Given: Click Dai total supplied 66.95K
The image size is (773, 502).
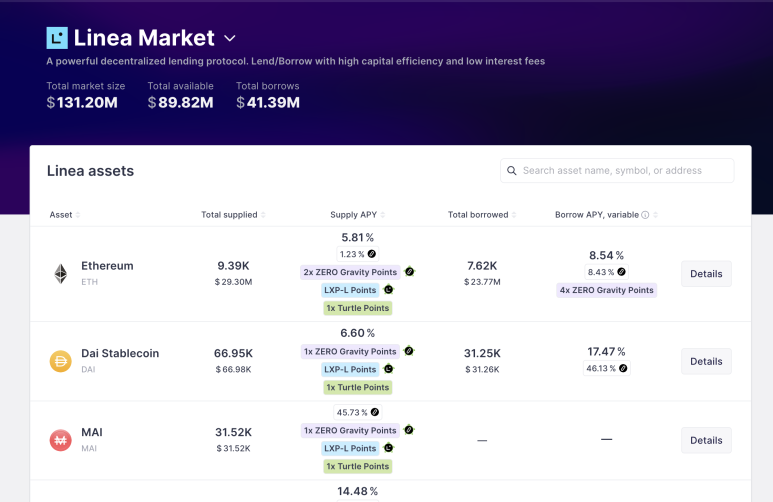Looking at the screenshot, I should (233, 353).
